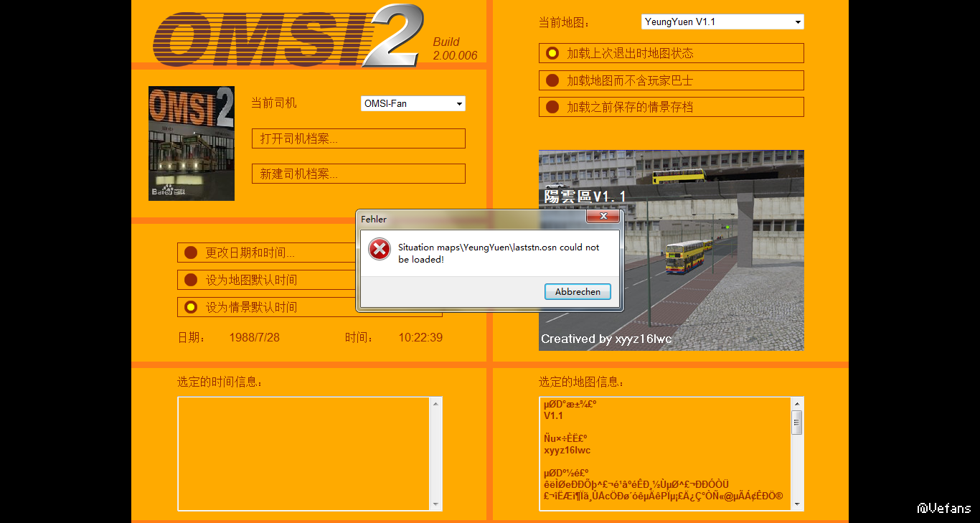Viewport: 980px width, 523px height.
Task: Click the 时间 label beside 10:22:39
Action: [359, 337]
